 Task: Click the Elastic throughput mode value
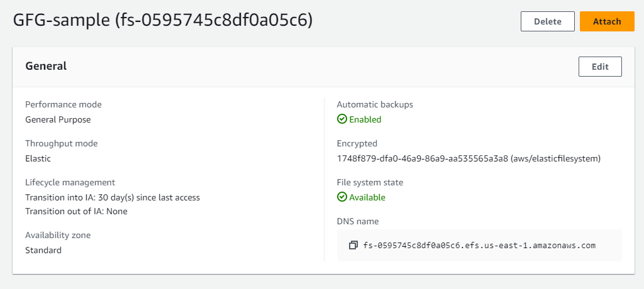[38, 158]
